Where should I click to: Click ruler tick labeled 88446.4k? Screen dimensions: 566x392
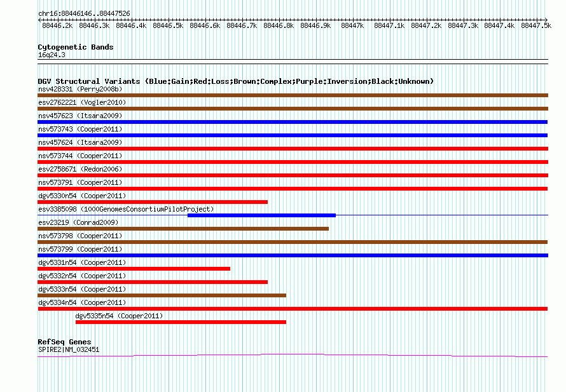[131, 25]
